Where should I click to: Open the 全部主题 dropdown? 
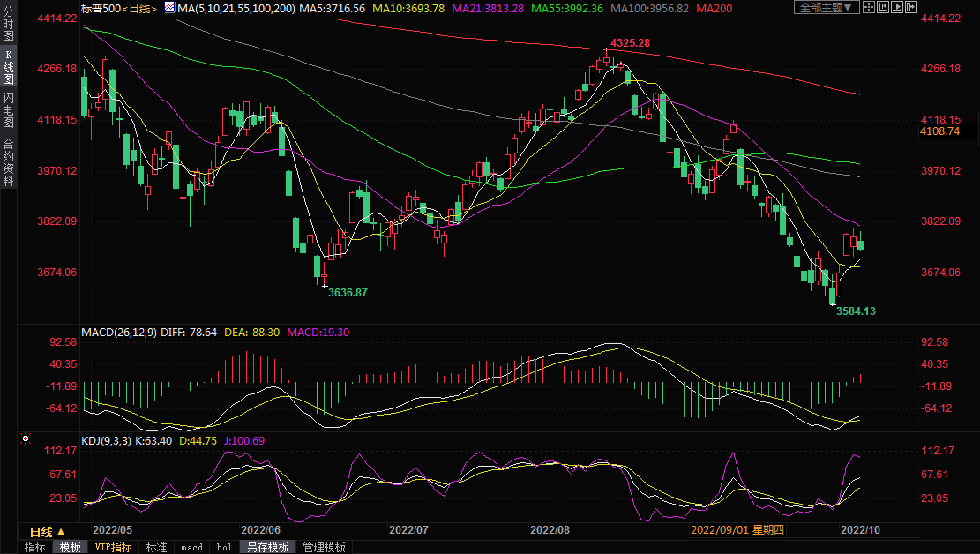pos(826,8)
